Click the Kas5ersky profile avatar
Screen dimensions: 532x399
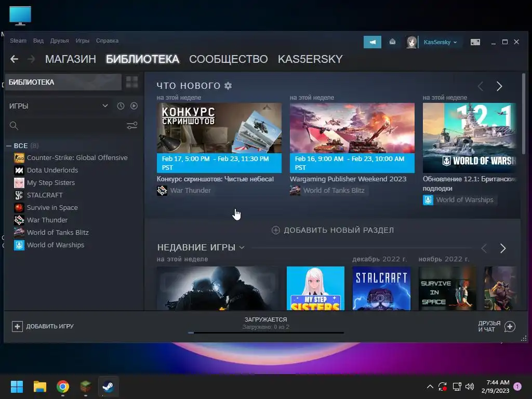click(411, 42)
